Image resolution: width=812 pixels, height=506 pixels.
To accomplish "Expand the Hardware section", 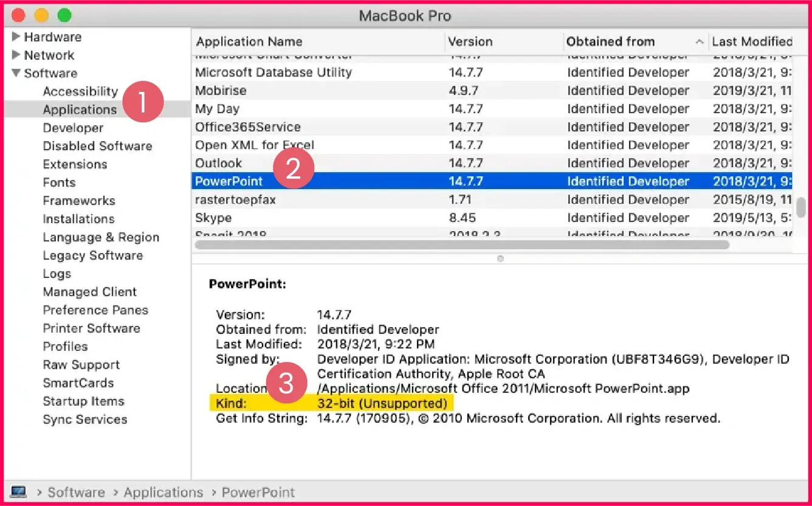I will tap(15, 36).
